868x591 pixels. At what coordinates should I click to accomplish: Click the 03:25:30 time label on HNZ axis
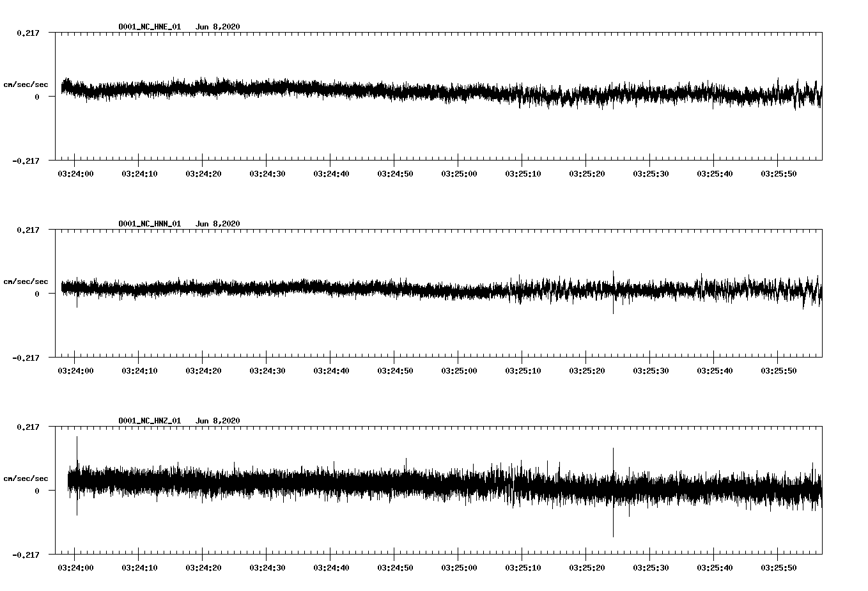pos(651,567)
